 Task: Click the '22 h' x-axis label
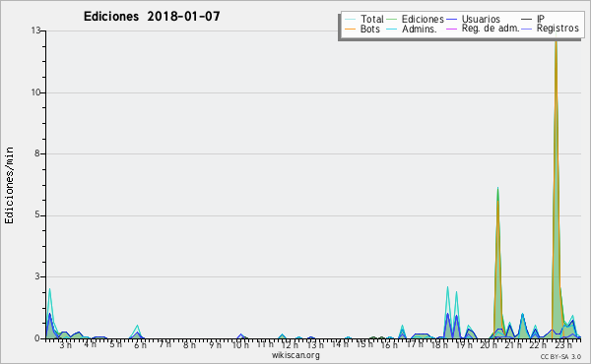pos(538,344)
